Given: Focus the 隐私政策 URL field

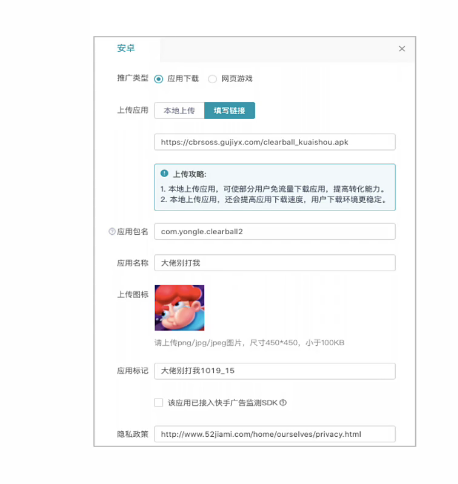Looking at the screenshot, I should coord(275,434).
